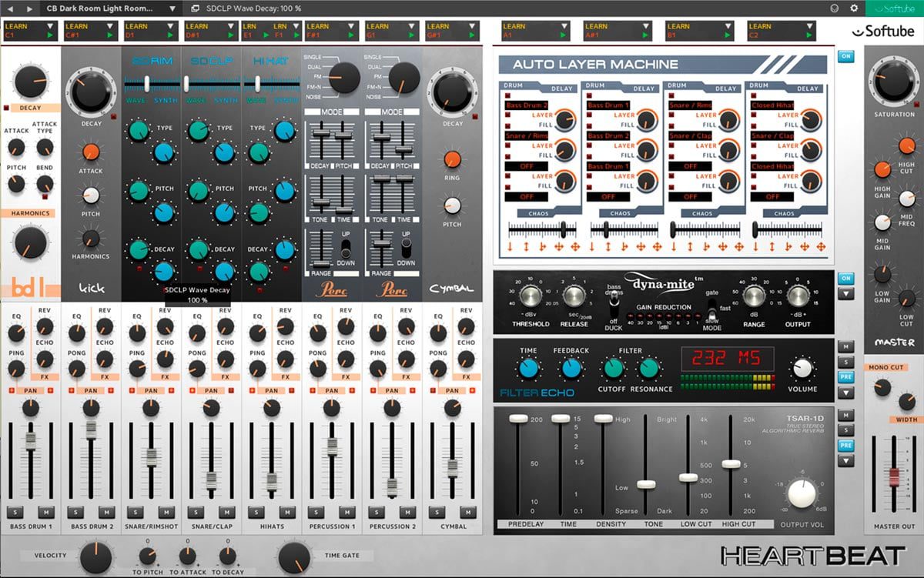Click LRN on the E1 pad
Image resolution: width=924 pixels, height=578 pixels.
tap(250, 26)
